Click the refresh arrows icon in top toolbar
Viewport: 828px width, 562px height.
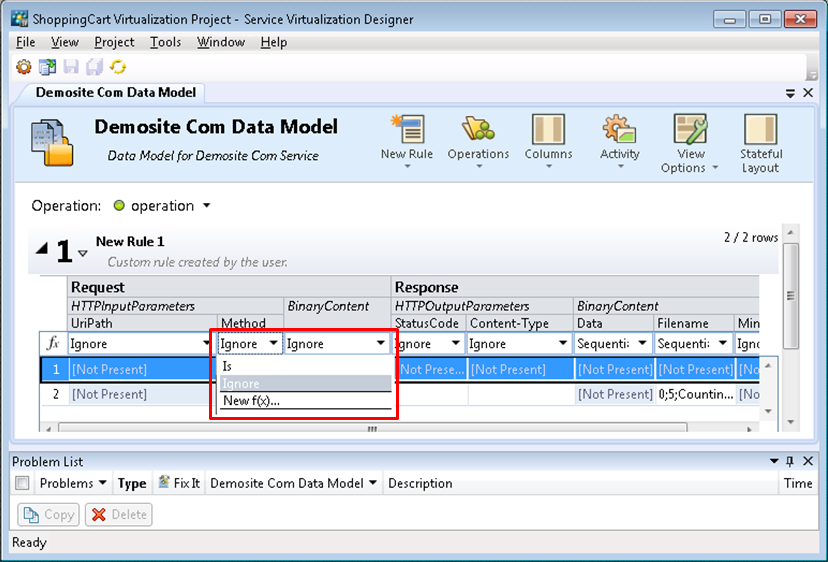click(118, 67)
